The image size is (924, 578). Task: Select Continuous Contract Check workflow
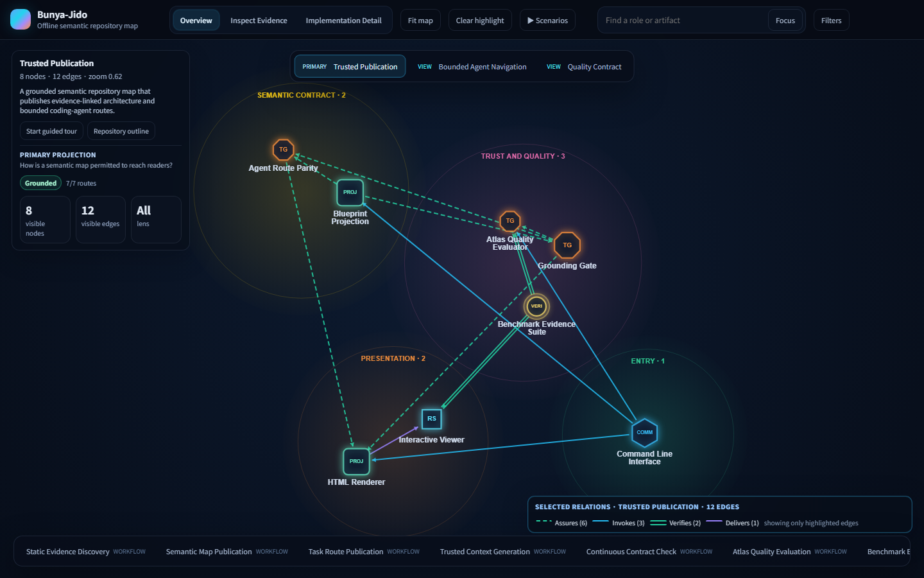click(649, 552)
